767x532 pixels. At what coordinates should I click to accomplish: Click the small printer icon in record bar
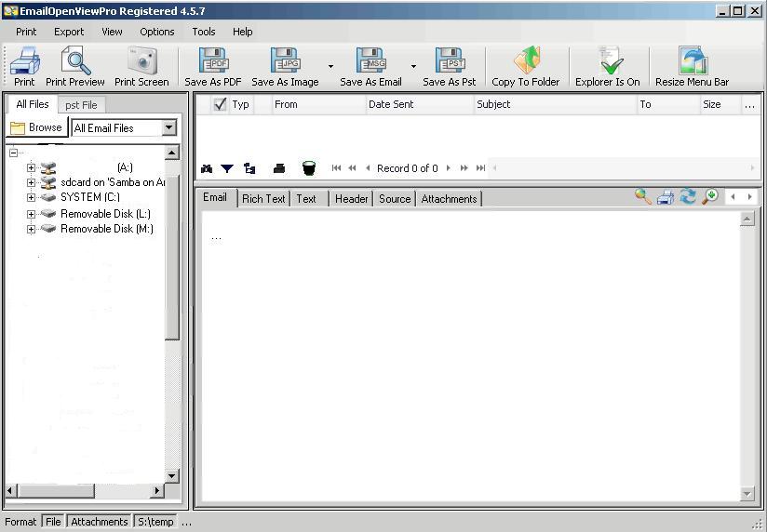tap(279, 168)
